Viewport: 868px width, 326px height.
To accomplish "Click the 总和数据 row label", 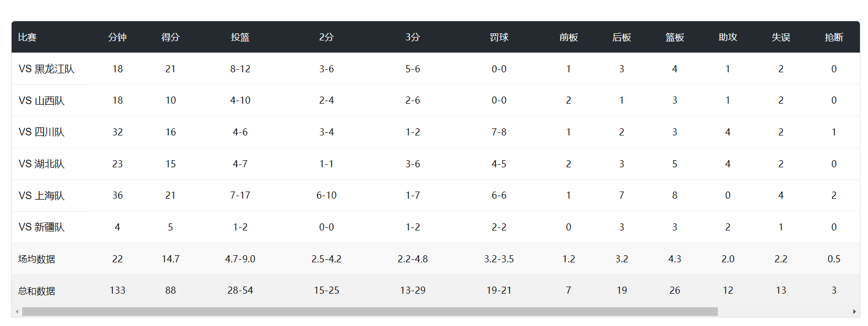I will [36, 291].
